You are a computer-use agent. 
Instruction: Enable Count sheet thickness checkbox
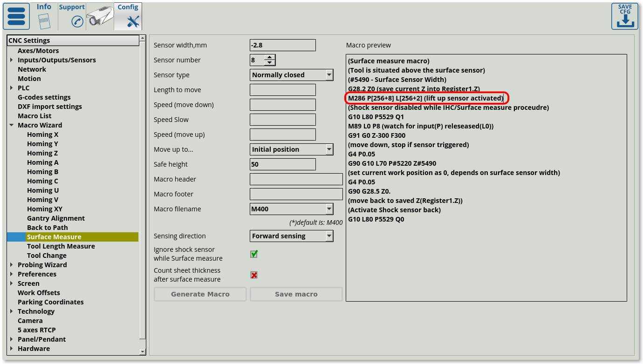[254, 275]
